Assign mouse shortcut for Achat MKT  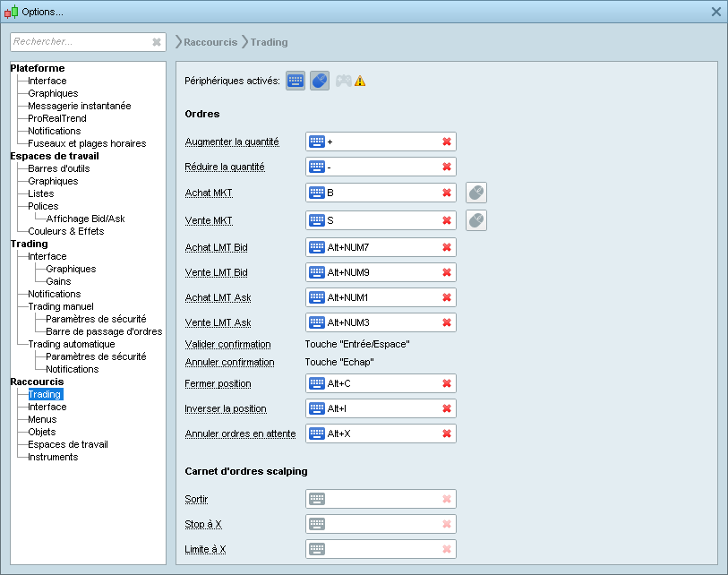coord(476,193)
